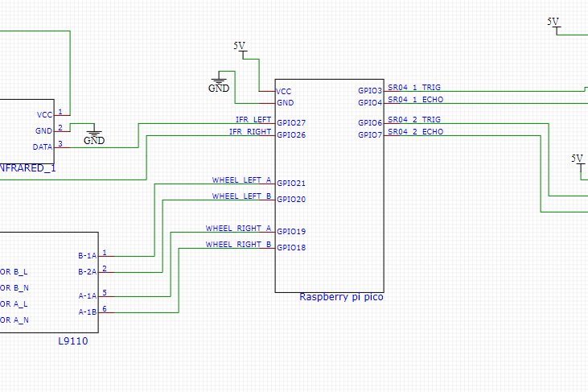Click the GPIO20 pin name on the Pico
Viewport: 588px width, 392px height.
coord(291,200)
